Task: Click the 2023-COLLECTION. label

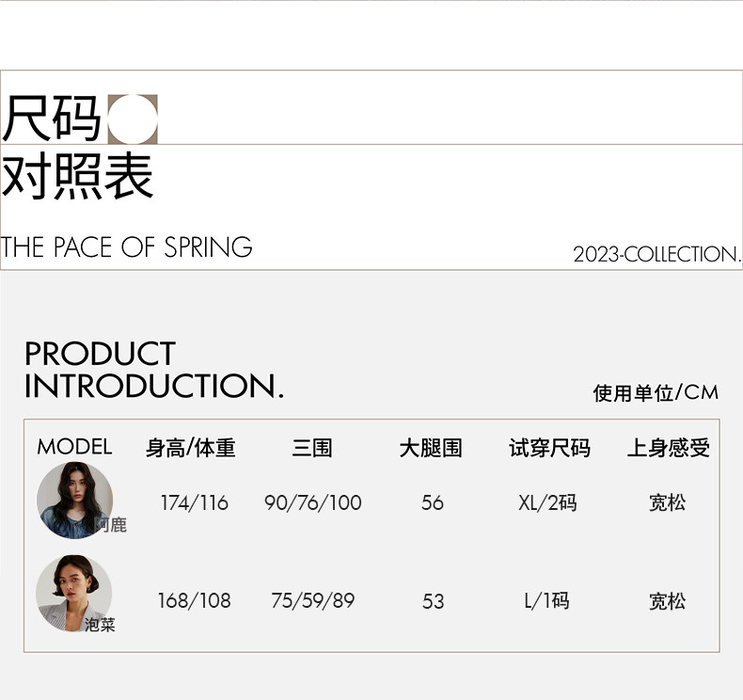Action: click(x=656, y=254)
